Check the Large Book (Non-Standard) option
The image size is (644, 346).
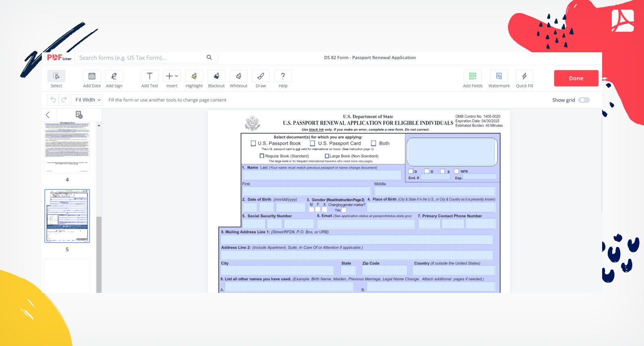pyautogui.click(x=327, y=156)
